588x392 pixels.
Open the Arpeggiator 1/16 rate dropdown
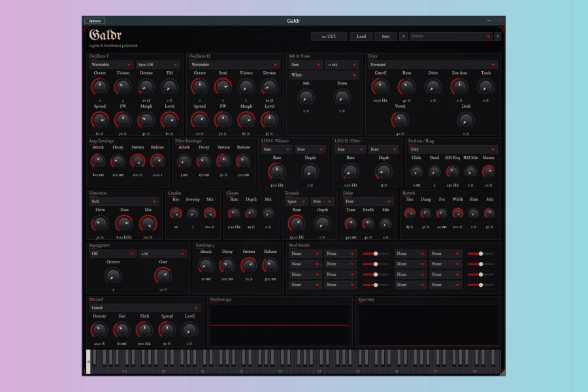(163, 253)
